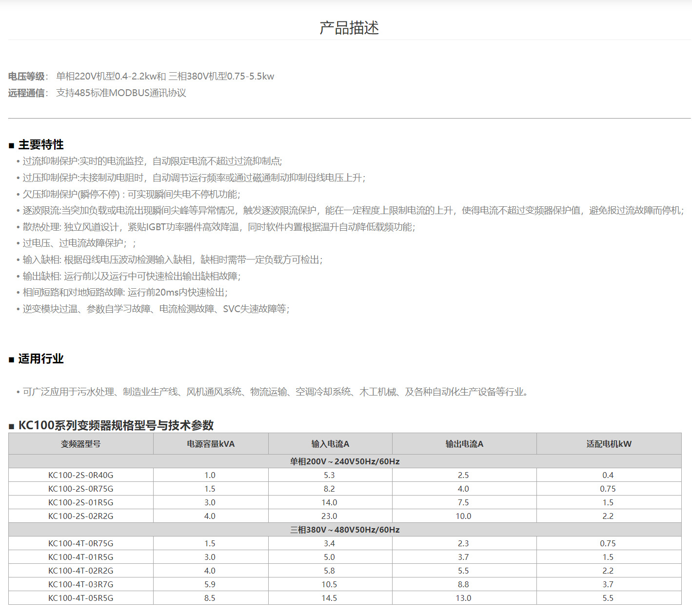Select the 远程通信 label
The width and height of the screenshot is (692, 616).
(x=26, y=93)
